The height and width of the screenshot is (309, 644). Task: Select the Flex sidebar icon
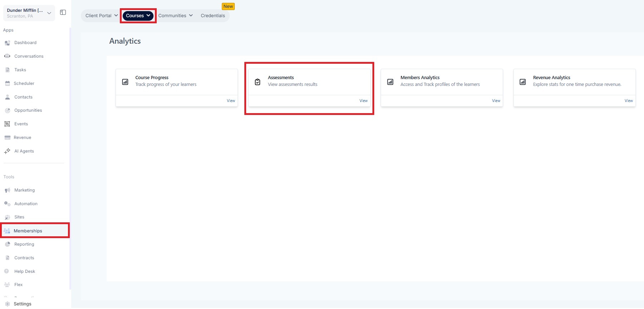7,285
